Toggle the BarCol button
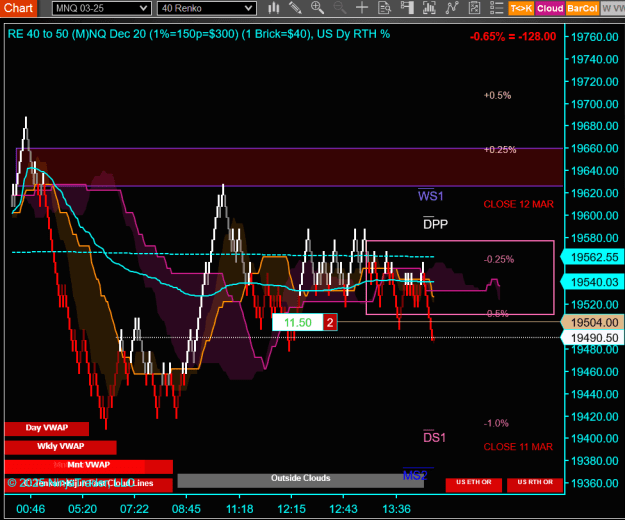Image resolution: width=625 pixels, height=520 pixels. [x=582, y=8]
